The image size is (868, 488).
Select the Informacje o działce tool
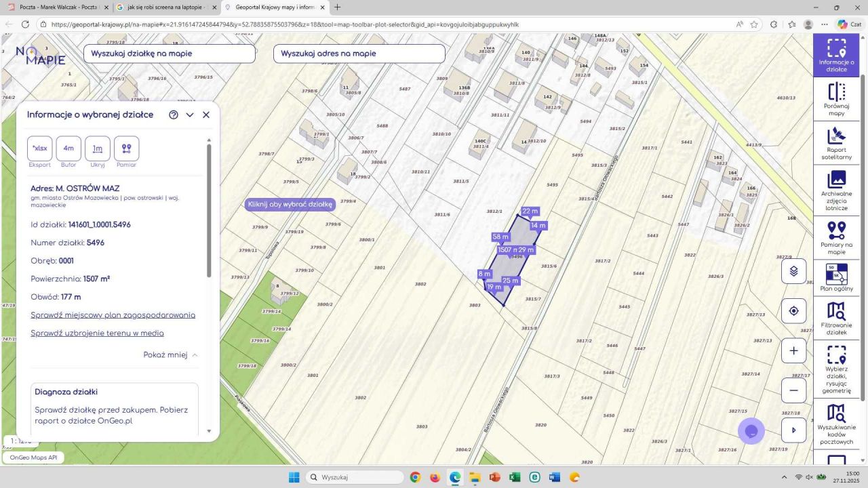(836, 54)
